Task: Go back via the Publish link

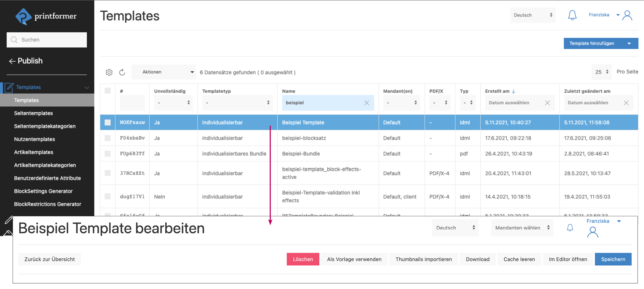Action: click(x=26, y=61)
